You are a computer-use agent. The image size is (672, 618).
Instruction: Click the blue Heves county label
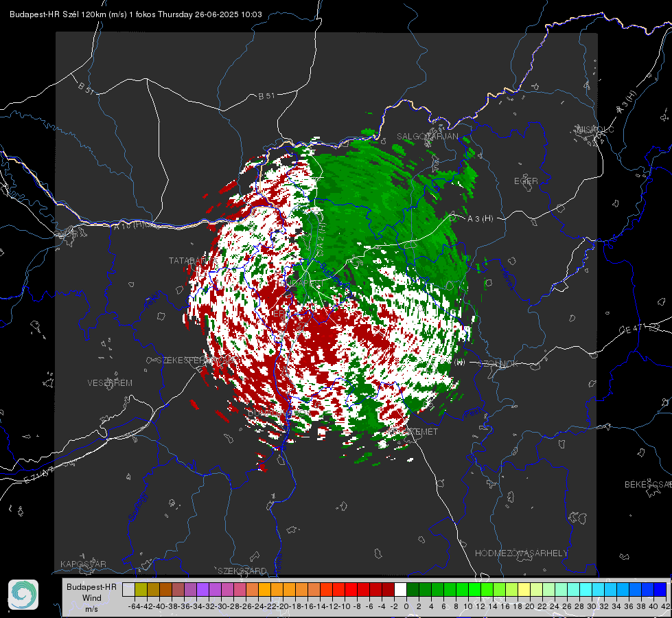tap(508, 279)
